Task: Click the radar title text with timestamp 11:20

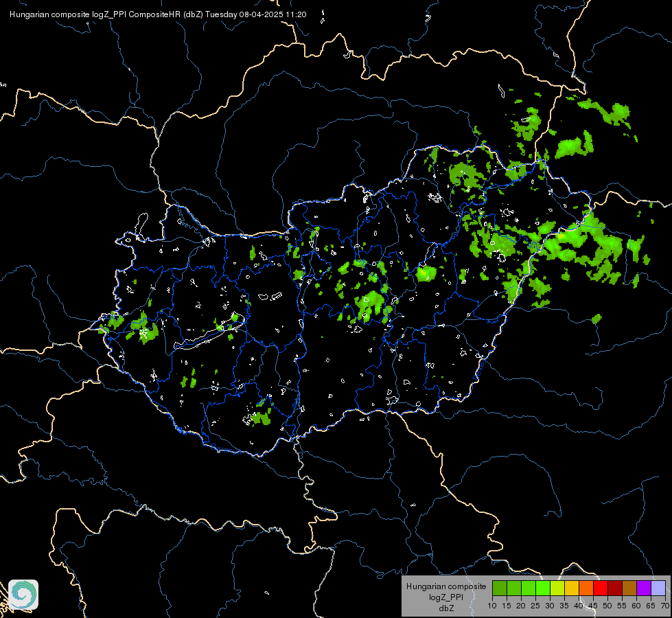Action: [x=158, y=14]
